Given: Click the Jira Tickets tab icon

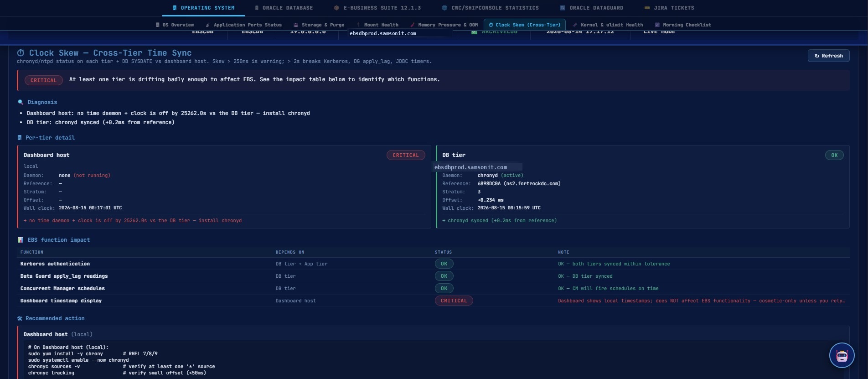Looking at the screenshot, I should [647, 8].
